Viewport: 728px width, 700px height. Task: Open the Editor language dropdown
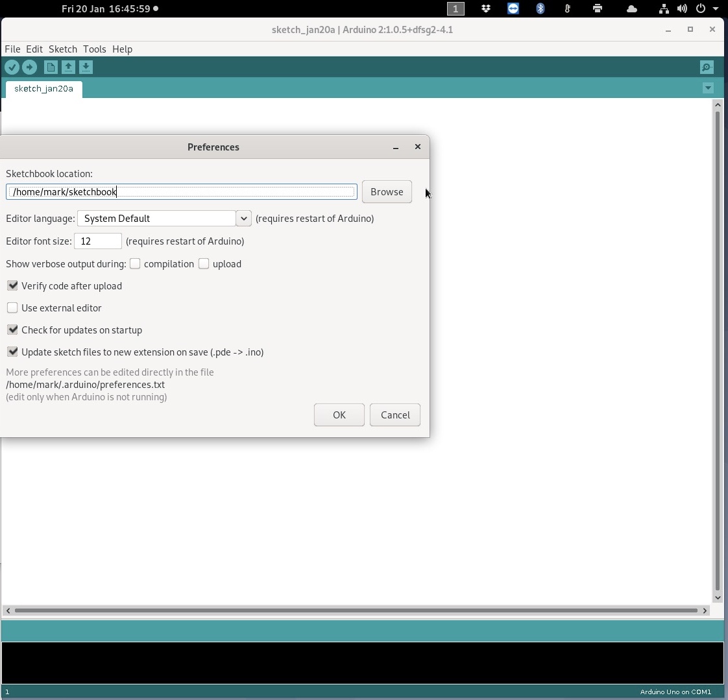click(243, 218)
